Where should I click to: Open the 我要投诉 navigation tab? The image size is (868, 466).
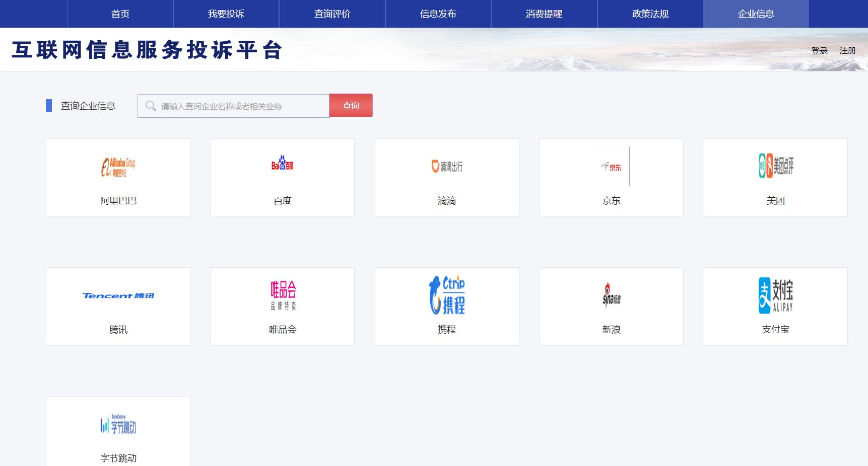click(x=226, y=14)
